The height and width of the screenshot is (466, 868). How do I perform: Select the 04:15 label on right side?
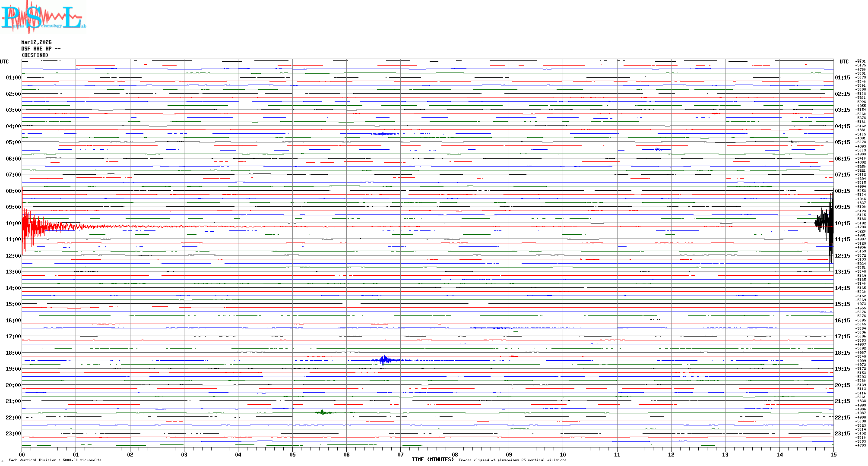pyautogui.click(x=842, y=126)
